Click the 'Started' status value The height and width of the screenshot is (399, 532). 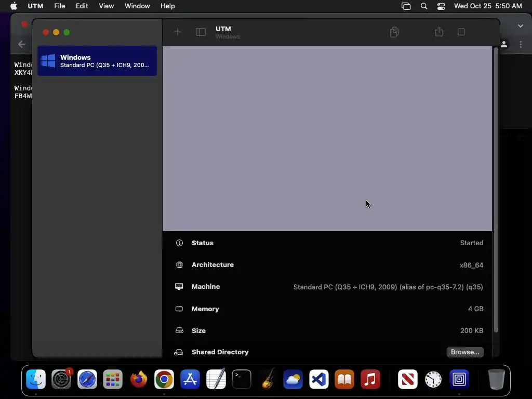pyautogui.click(x=472, y=243)
